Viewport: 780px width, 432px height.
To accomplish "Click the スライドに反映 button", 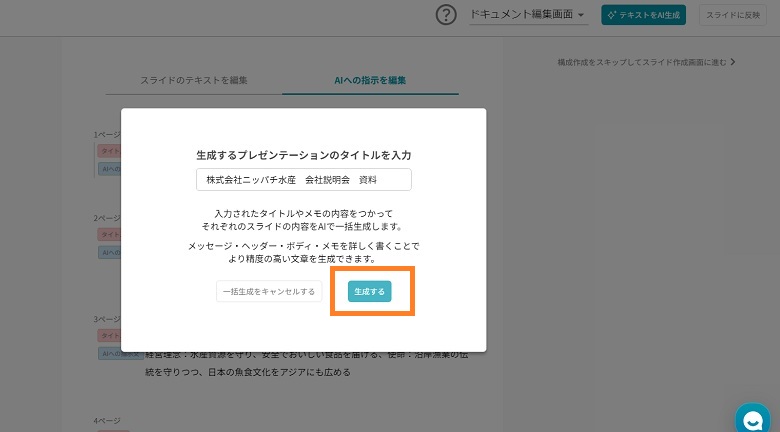I will click(733, 15).
